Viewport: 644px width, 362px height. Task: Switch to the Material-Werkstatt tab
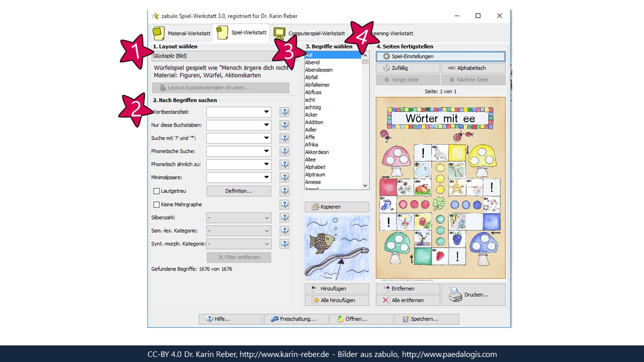181,34
